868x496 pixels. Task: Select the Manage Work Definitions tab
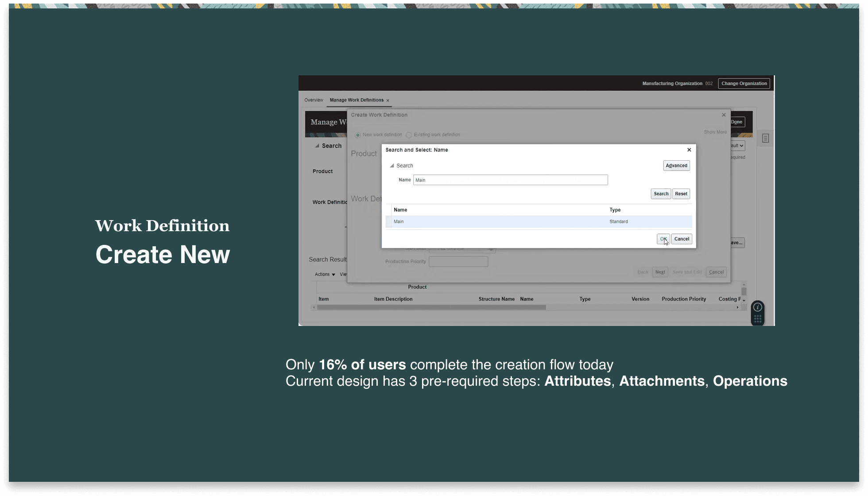point(356,100)
